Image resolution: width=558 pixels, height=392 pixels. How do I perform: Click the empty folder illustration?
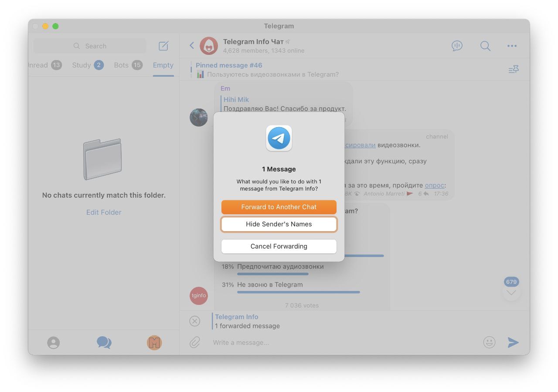(102, 159)
